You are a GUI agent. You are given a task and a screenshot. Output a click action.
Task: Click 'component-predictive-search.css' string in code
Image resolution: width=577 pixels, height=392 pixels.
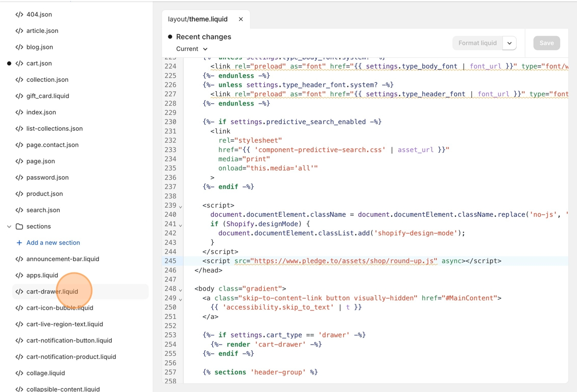point(320,150)
